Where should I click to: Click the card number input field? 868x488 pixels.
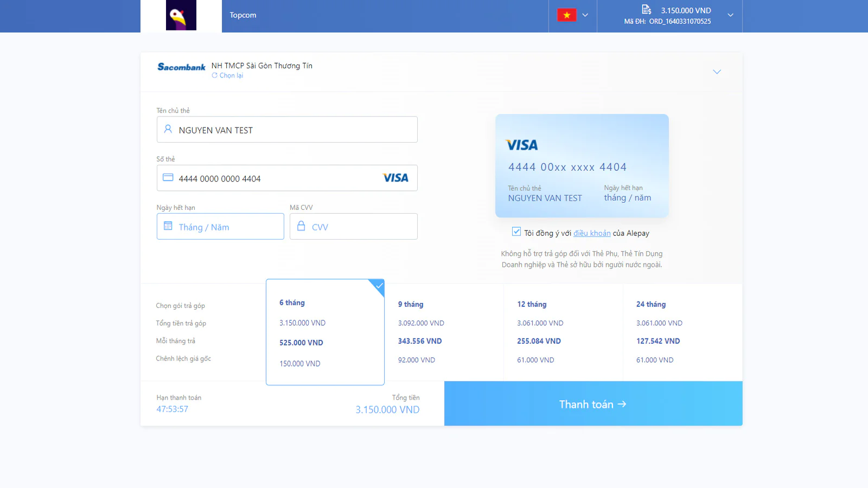click(x=287, y=178)
